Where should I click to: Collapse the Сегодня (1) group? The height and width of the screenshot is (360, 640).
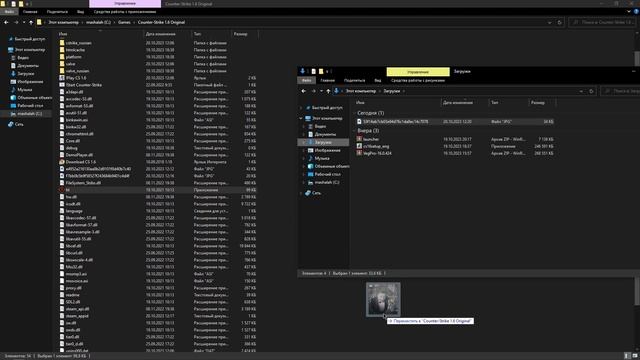click(354, 113)
